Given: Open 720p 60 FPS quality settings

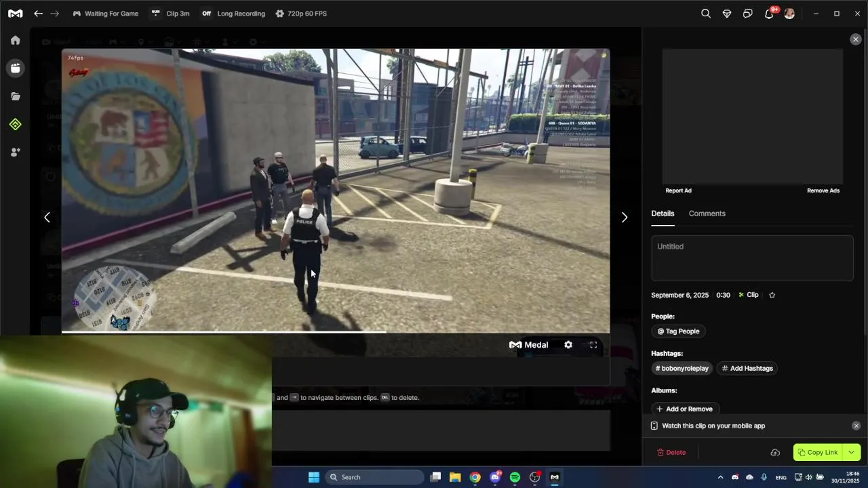Looking at the screenshot, I should click(x=301, y=14).
